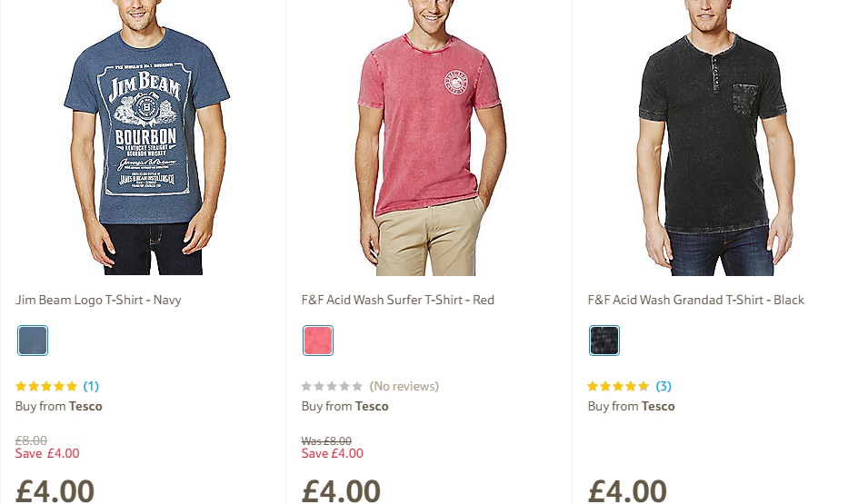The width and height of the screenshot is (858, 504).
Task: Click the Jim Beam Logo T-Shirt - Navy title
Action: [x=98, y=300]
